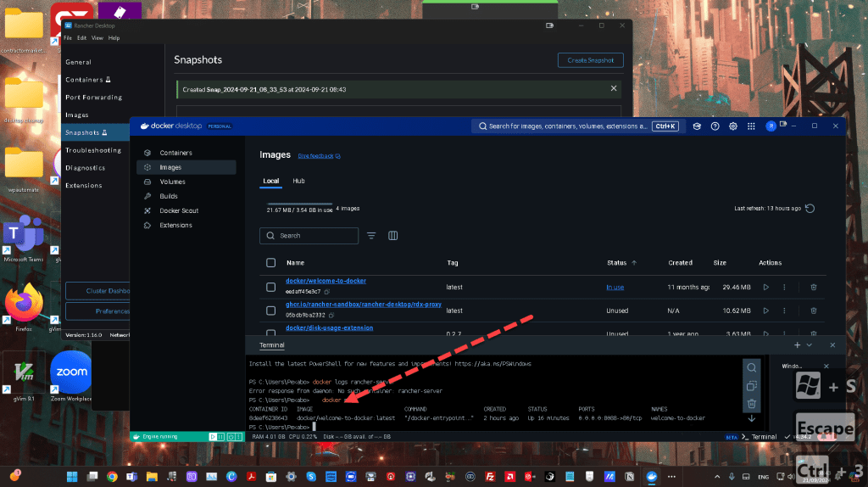The width and height of the screenshot is (868, 487).
Task: Focus the images Search field
Action: pyautogui.click(x=309, y=236)
